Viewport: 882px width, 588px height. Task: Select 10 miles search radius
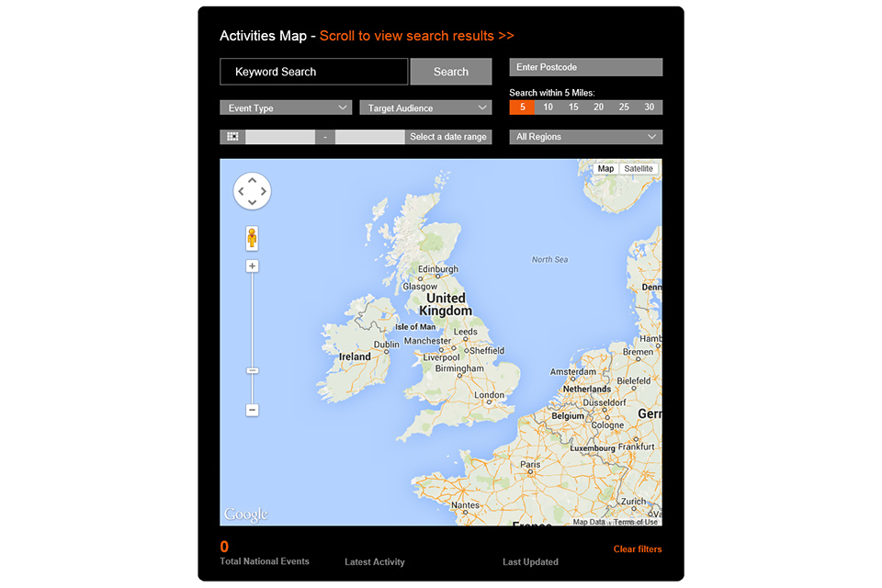coord(548,107)
